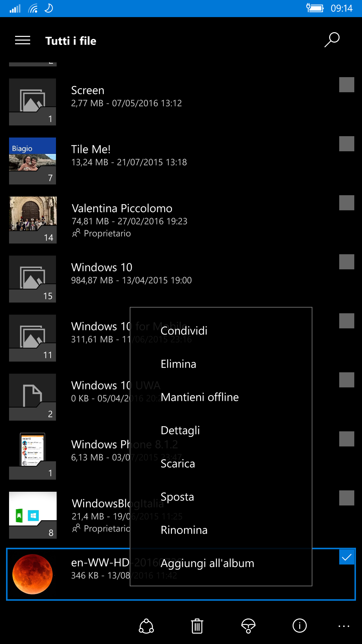The height and width of the screenshot is (644, 362).
Task: Choose Elimina from context menu
Action: 221,364
